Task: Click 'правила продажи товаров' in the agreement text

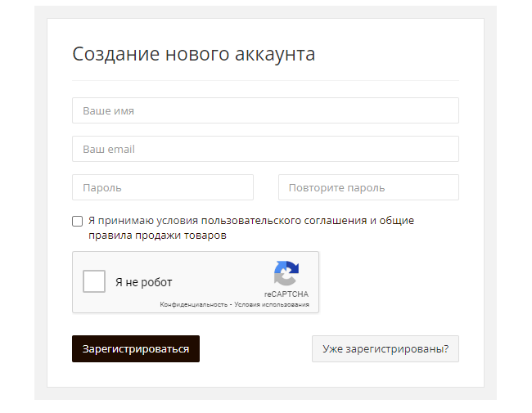Action: point(157,235)
